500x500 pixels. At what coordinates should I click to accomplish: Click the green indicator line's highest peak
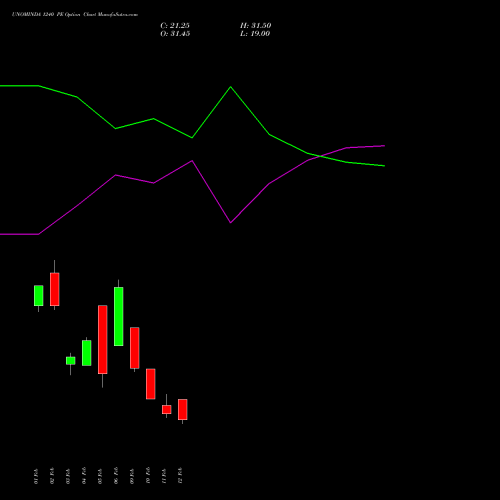tap(231, 87)
